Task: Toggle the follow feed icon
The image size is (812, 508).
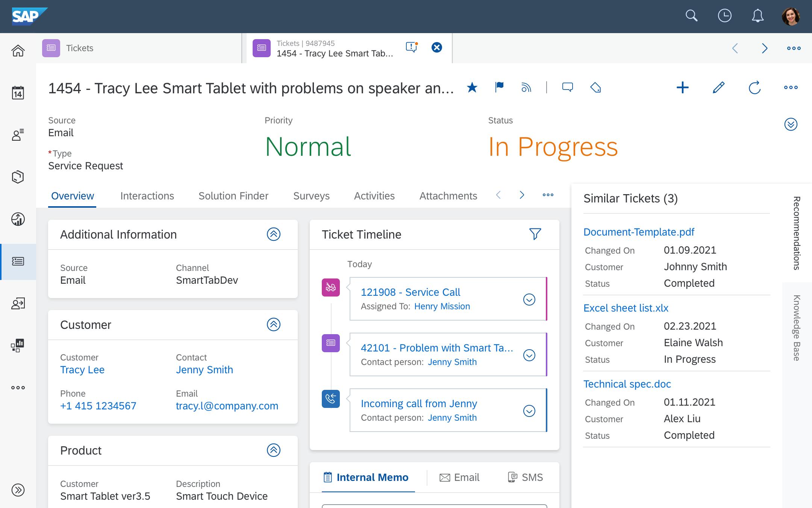Action: click(526, 88)
